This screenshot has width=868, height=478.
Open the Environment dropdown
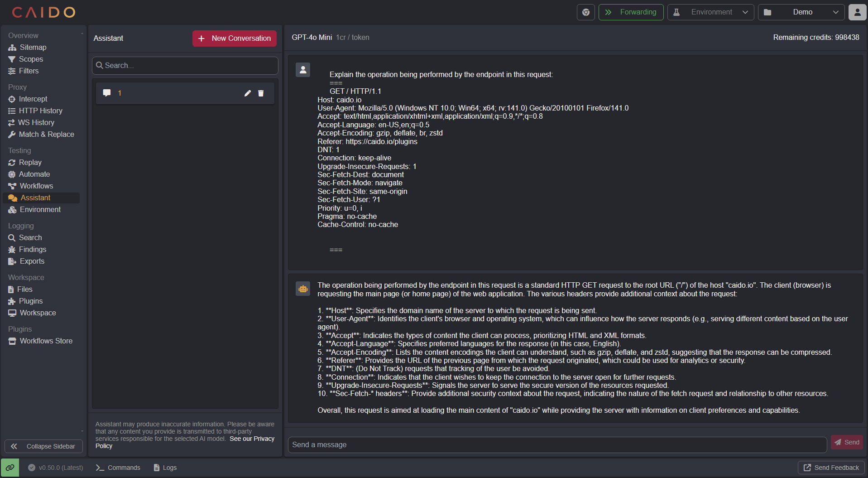point(710,12)
